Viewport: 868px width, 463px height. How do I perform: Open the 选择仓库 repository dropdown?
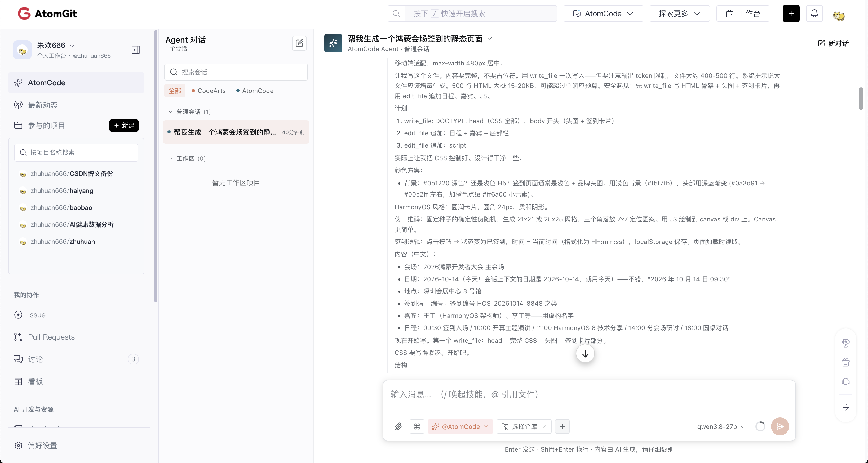(524, 427)
